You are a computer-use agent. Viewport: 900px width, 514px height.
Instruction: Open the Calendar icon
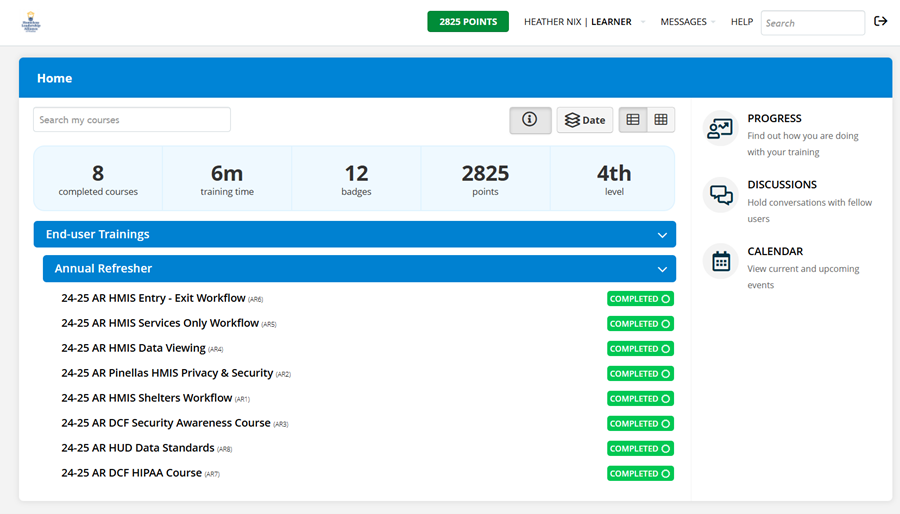pyautogui.click(x=720, y=262)
